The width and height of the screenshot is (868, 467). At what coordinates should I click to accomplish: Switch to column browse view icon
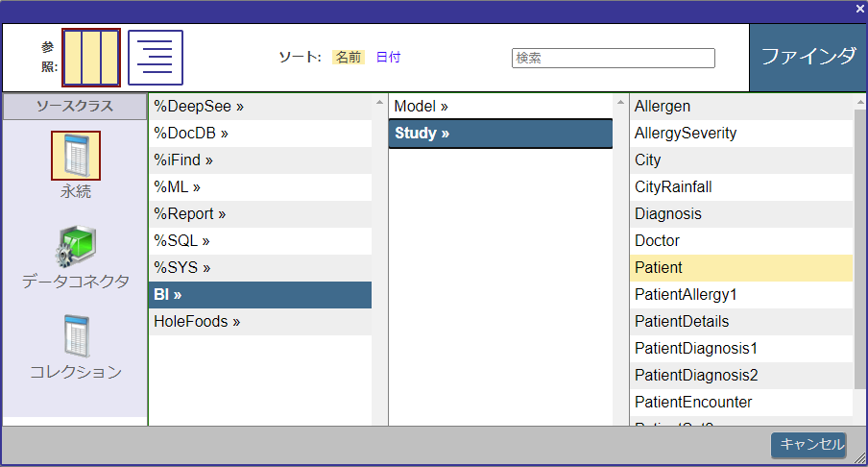(91, 58)
